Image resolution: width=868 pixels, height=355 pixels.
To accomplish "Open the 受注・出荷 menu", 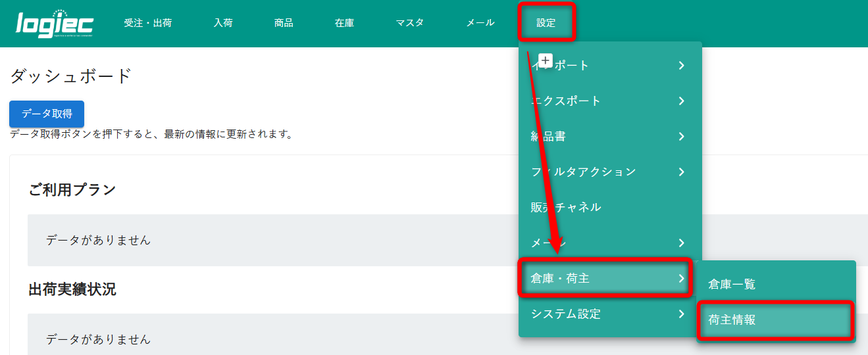I will 147,23.
